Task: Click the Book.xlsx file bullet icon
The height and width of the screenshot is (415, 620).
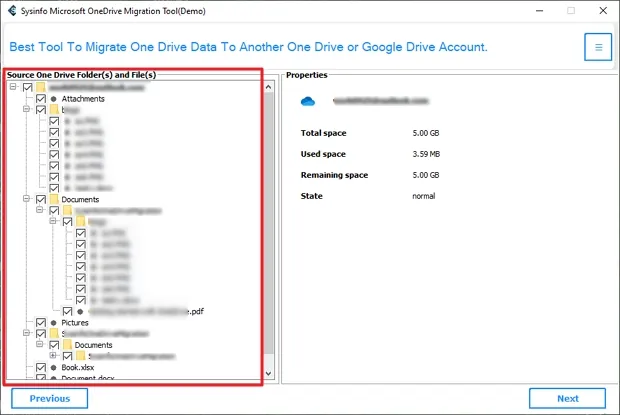Action: 53,368
